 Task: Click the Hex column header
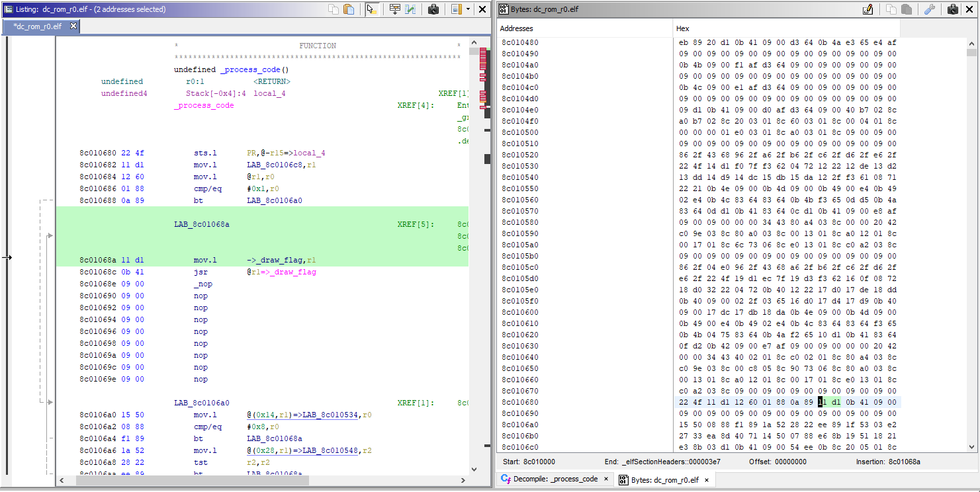(786, 28)
